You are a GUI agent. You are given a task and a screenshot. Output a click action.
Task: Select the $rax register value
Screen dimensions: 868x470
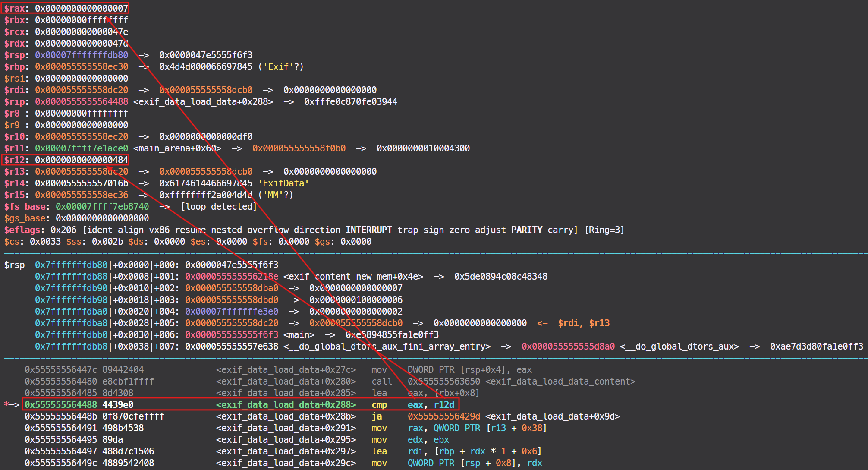point(82,8)
